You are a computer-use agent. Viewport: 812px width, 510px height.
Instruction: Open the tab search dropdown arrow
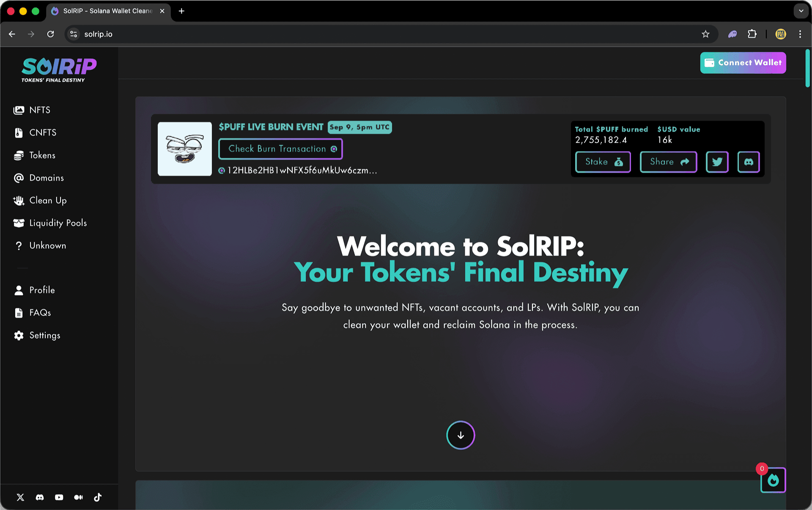coord(801,11)
